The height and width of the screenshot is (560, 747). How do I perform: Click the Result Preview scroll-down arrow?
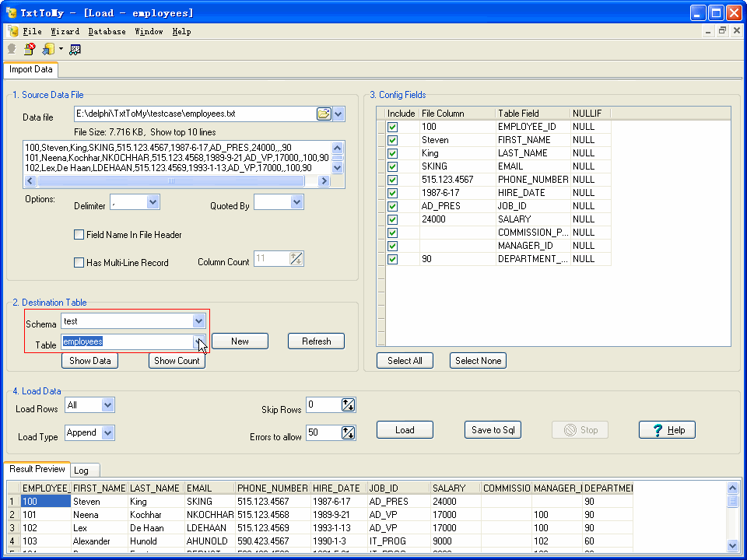point(732,546)
